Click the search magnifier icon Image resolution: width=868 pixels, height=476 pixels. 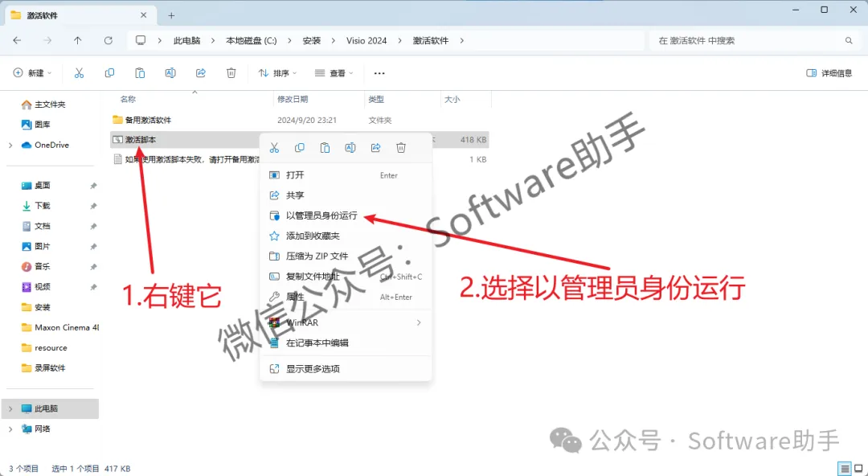849,40
